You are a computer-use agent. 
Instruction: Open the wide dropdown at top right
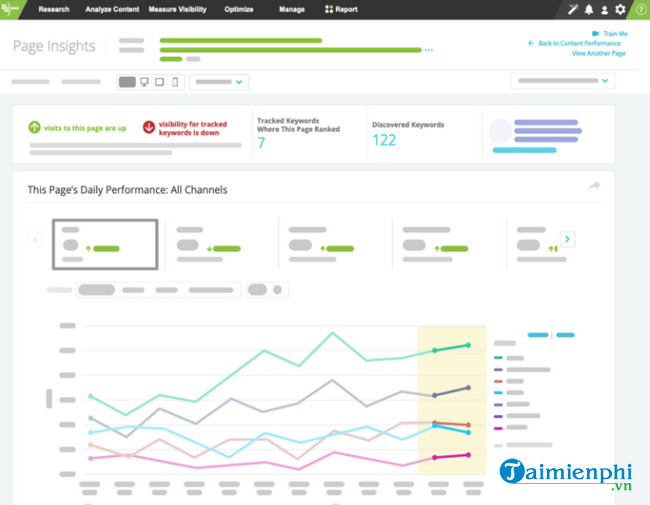(x=562, y=81)
